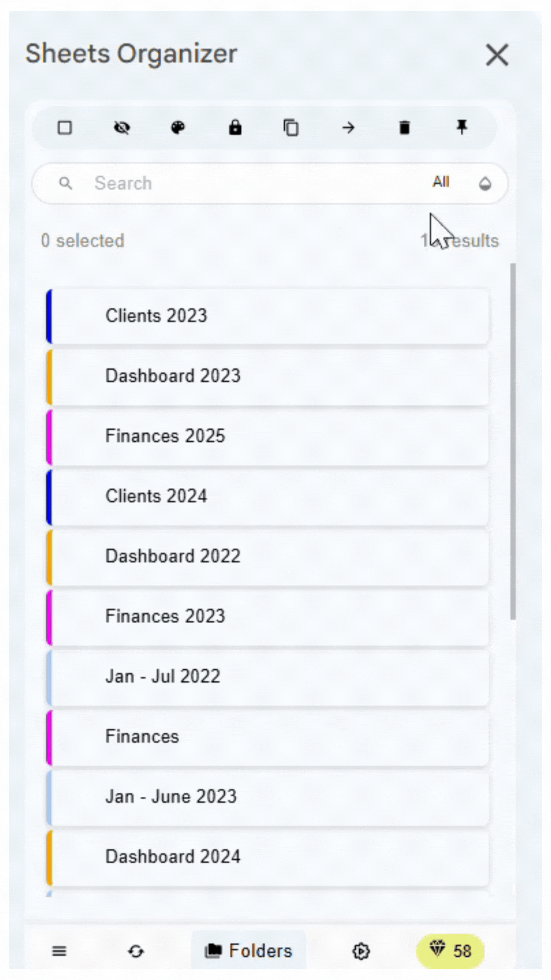Image resolution: width=551 pixels, height=980 pixels.
Task: Move sheets using the arrow icon
Action: point(348,128)
